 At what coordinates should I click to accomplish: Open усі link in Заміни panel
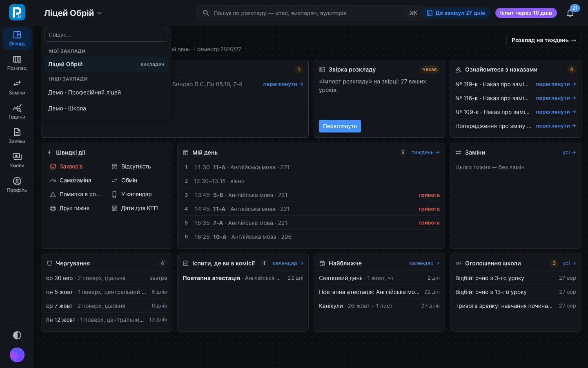569,153
